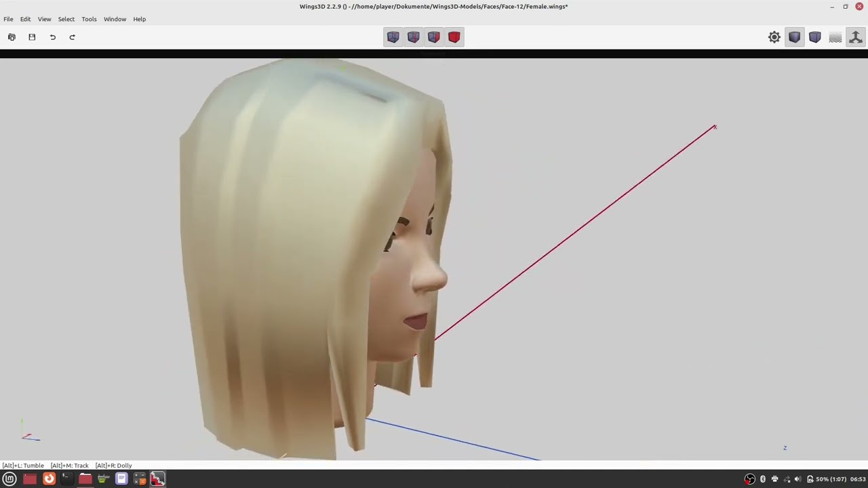Click the Save toolbar icon
Screen dimensions: 868x488
[32, 37]
